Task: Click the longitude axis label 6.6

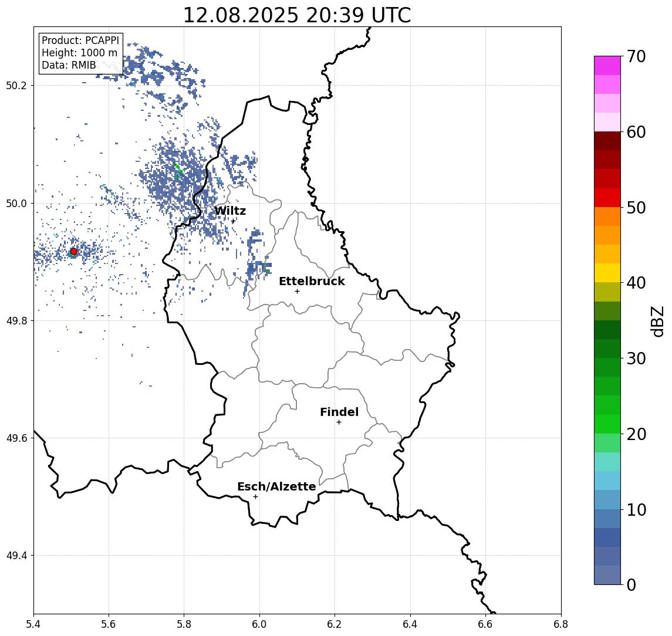Action: tap(485, 624)
